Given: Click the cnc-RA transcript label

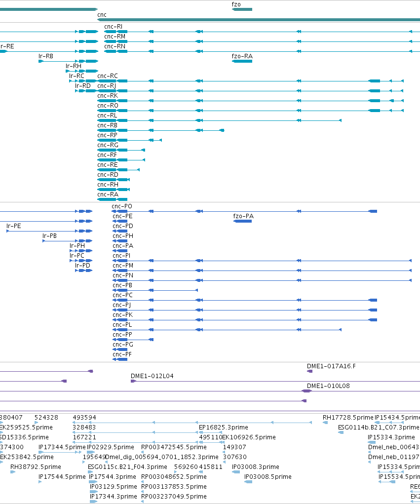Looking at the screenshot, I should coord(108,194).
